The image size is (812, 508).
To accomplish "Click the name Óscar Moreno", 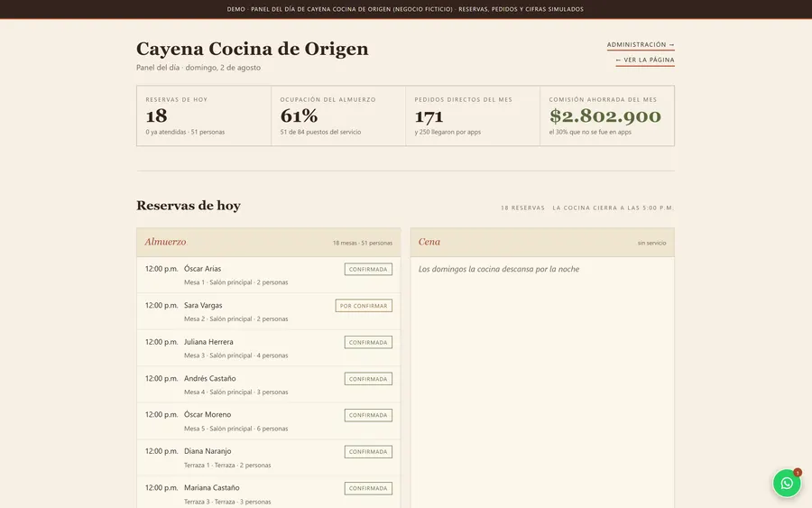I will (208, 415).
